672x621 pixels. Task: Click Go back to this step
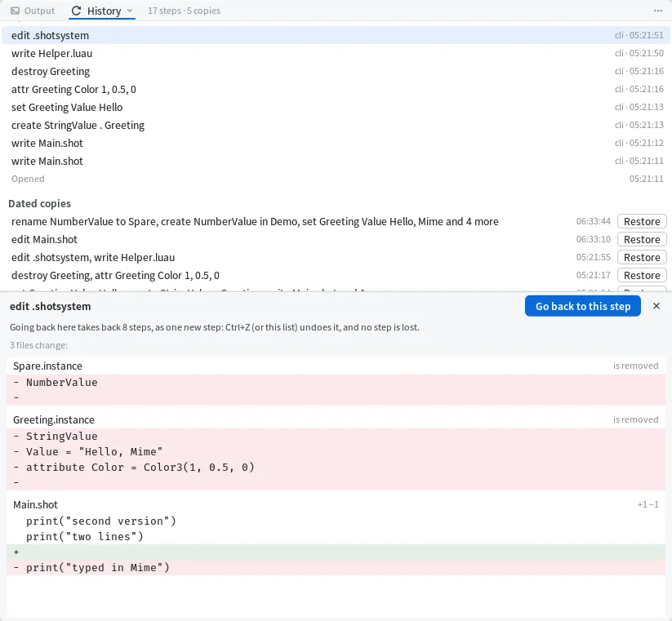coord(582,306)
